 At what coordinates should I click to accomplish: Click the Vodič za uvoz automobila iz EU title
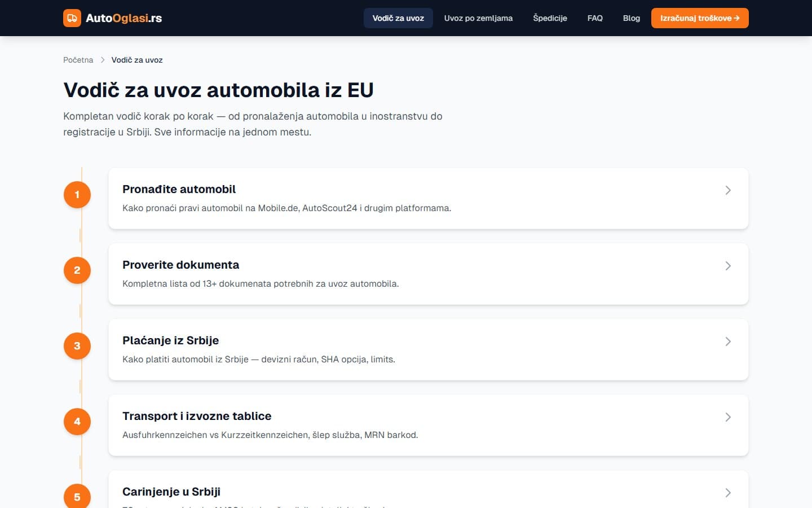pyautogui.click(x=218, y=90)
